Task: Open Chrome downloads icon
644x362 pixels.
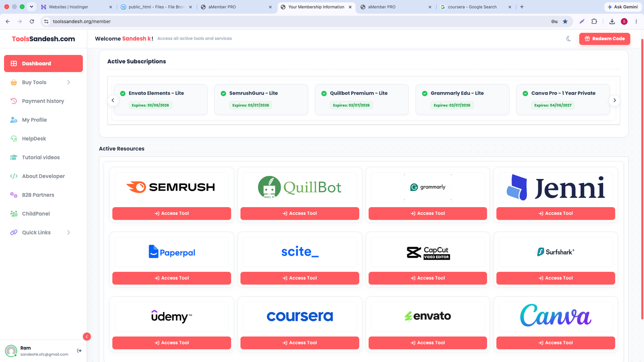Action: click(x=612, y=21)
